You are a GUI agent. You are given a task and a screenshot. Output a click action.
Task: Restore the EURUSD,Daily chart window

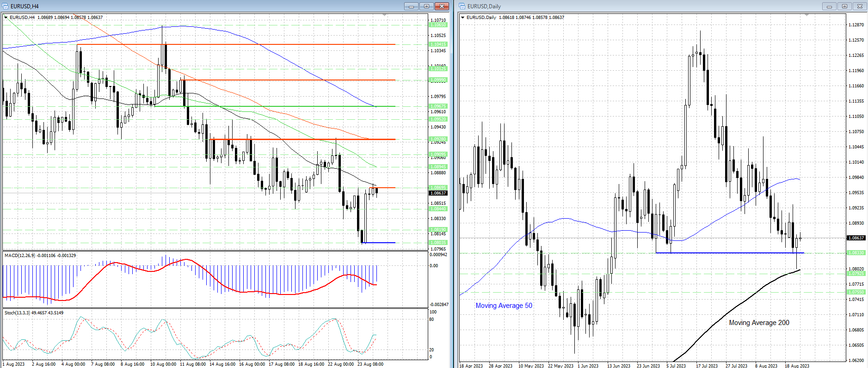click(844, 6)
